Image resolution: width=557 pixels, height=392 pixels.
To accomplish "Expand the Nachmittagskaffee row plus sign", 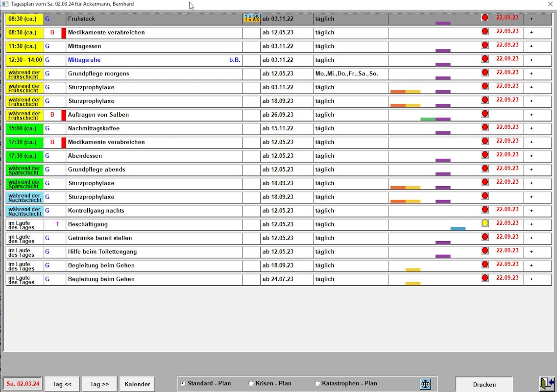I will (x=532, y=128).
